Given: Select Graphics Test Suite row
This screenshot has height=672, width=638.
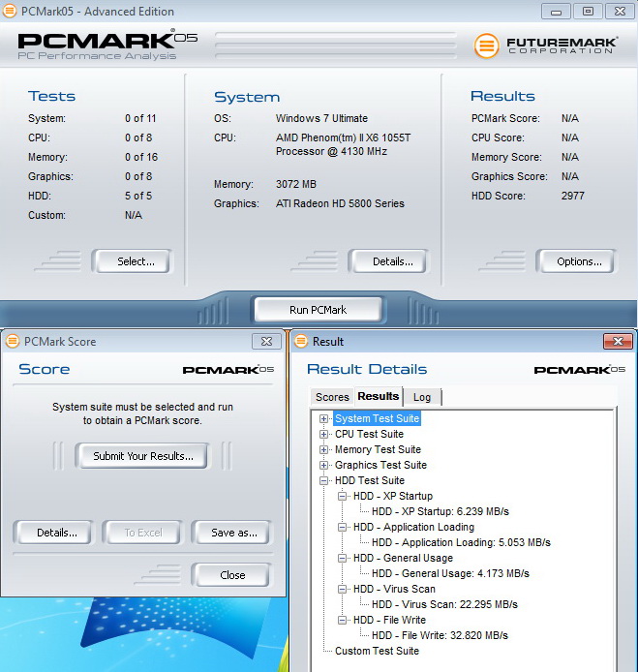Looking at the screenshot, I should pos(380,465).
